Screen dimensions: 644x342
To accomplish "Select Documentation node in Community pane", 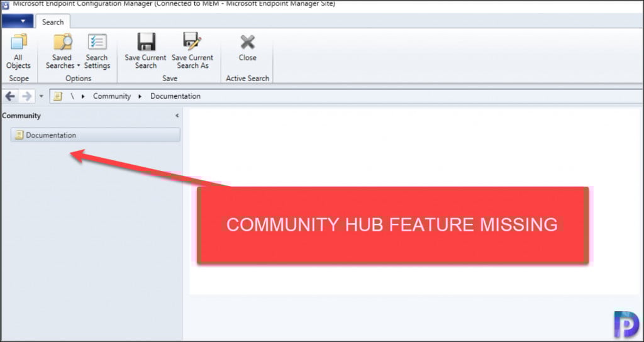I will [96, 135].
